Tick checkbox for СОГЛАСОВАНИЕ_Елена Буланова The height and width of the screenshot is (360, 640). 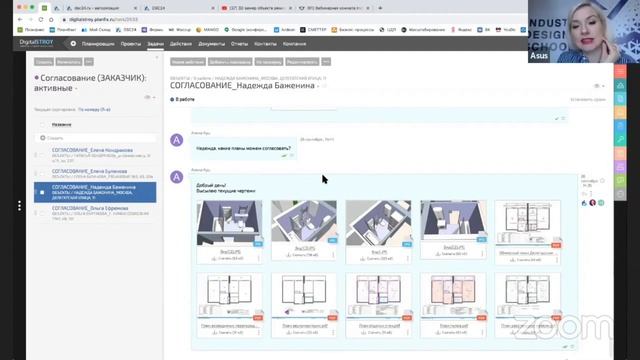point(42,174)
